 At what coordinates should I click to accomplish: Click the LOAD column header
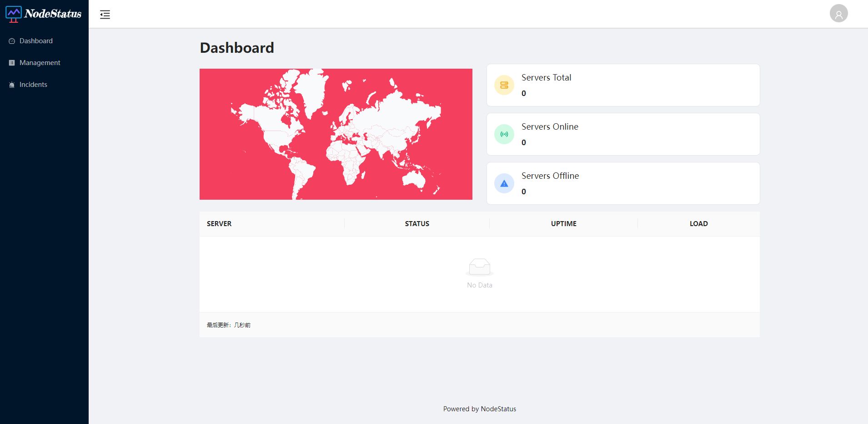698,224
